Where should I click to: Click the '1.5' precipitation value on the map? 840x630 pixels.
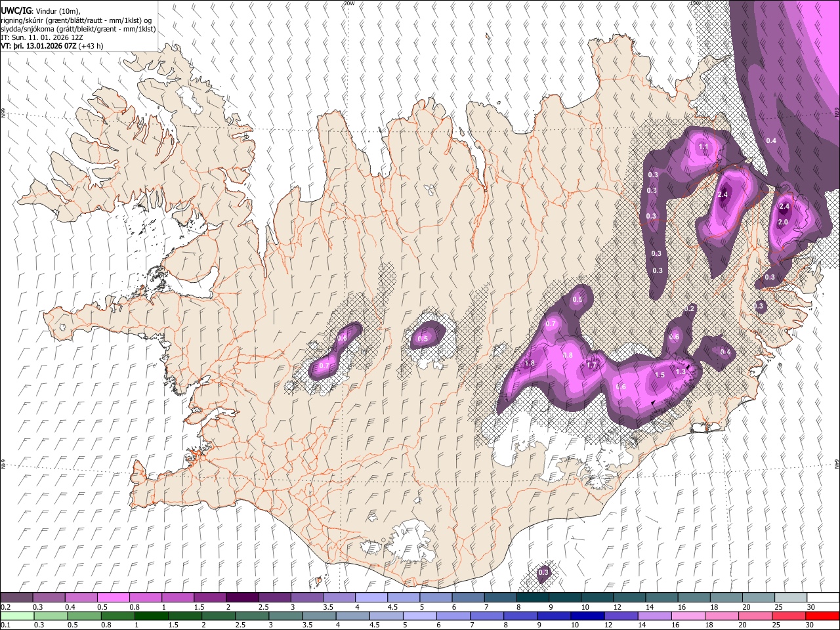tap(660, 375)
